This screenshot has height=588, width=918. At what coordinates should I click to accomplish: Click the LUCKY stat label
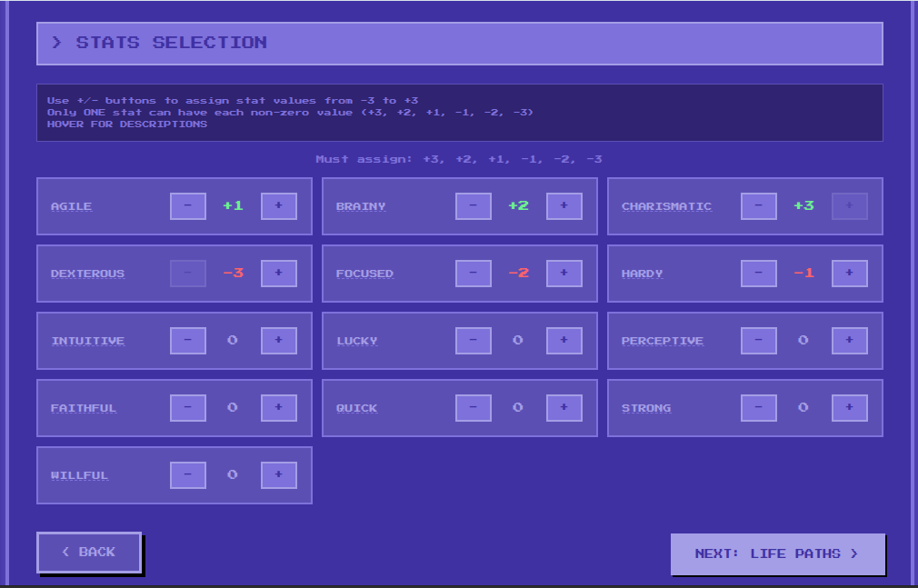(x=357, y=342)
